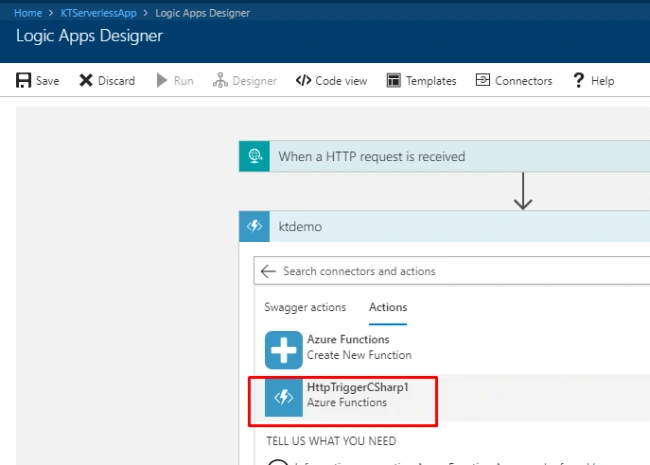Open the Templates label
The image size is (650, 465).
(431, 81)
